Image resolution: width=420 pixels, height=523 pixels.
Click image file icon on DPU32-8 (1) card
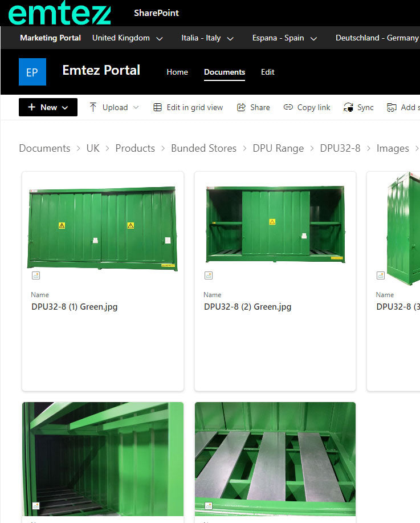(x=36, y=275)
